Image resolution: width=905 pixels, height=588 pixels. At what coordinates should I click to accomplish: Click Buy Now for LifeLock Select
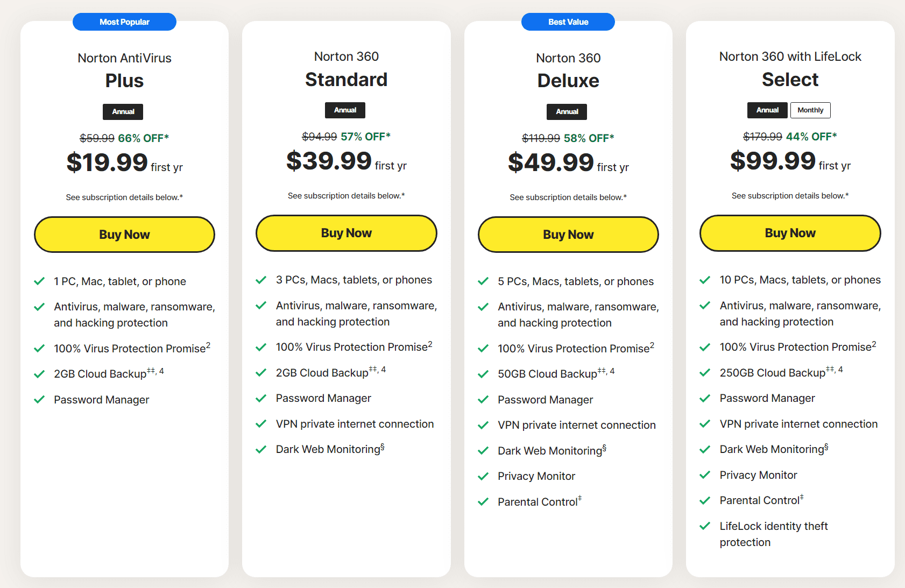[790, 233]
